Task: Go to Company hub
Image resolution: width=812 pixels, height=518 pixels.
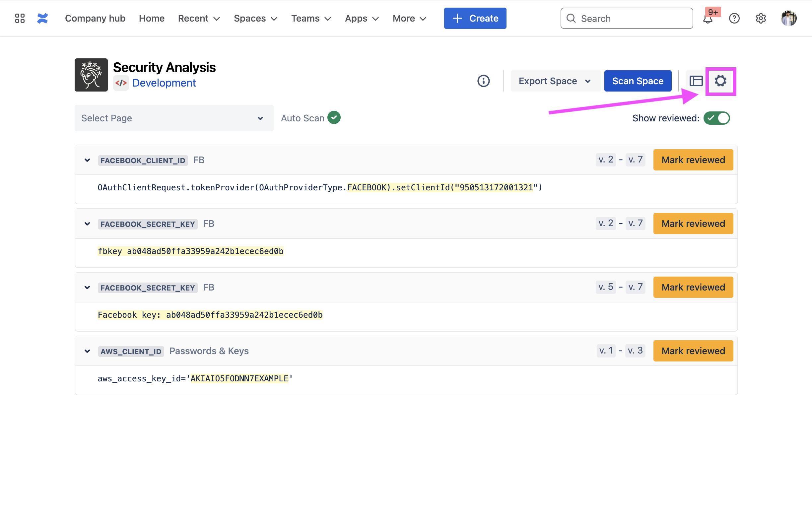Action: [x=95, y=18]
